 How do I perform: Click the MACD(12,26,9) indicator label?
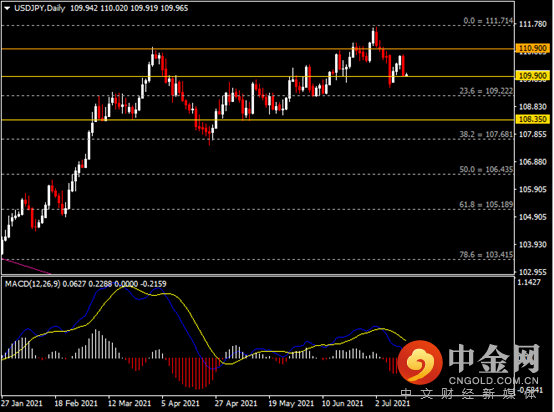coord(33,284)
